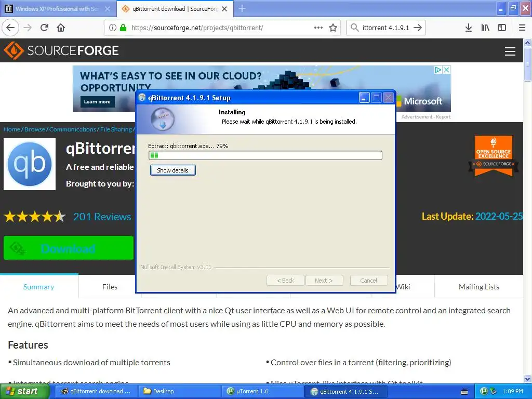The height and width of the screenshot is (399, 532).
Task: Open the Mailing Lists tab
Action: coord(478,287)
